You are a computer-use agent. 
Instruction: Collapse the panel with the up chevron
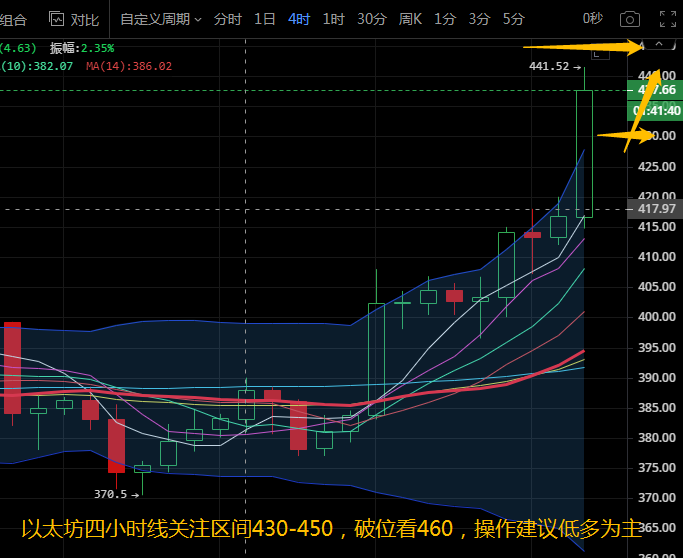pos(657,46)
